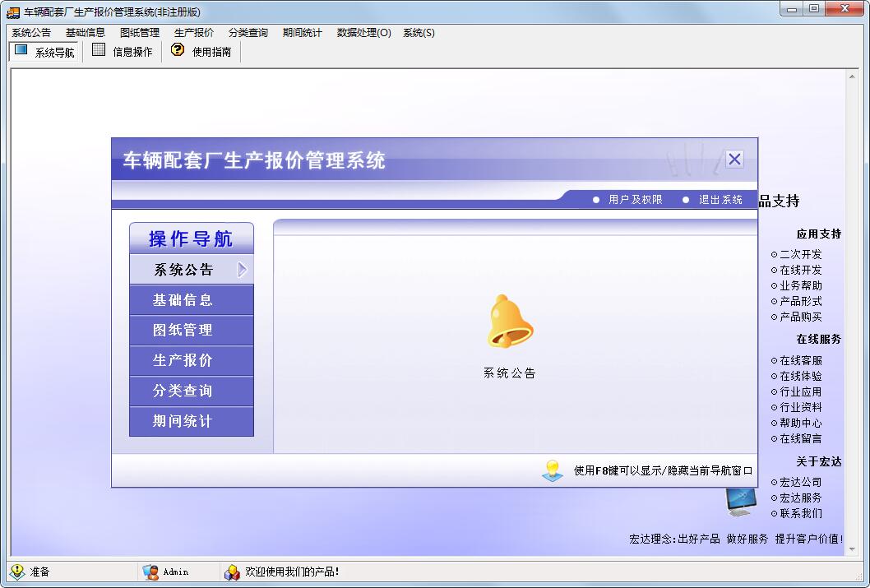Maximize the application window

click(814, 9)
